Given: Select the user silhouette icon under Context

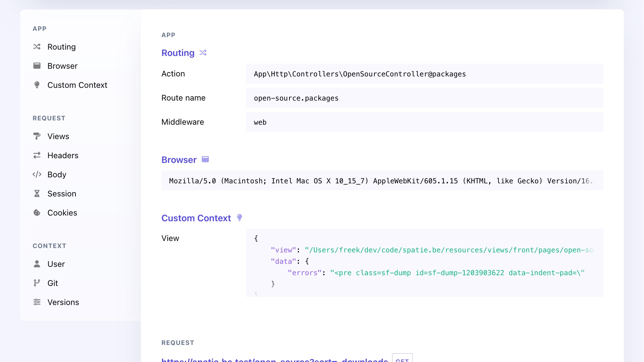Looking at the screenshot, I should click(x=37, y=264).
